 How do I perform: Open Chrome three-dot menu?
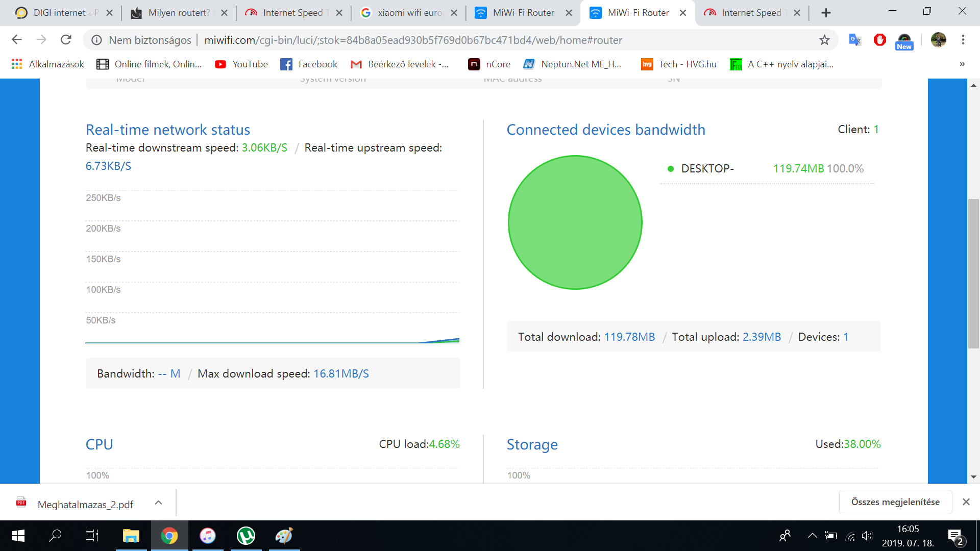(963, 40)
